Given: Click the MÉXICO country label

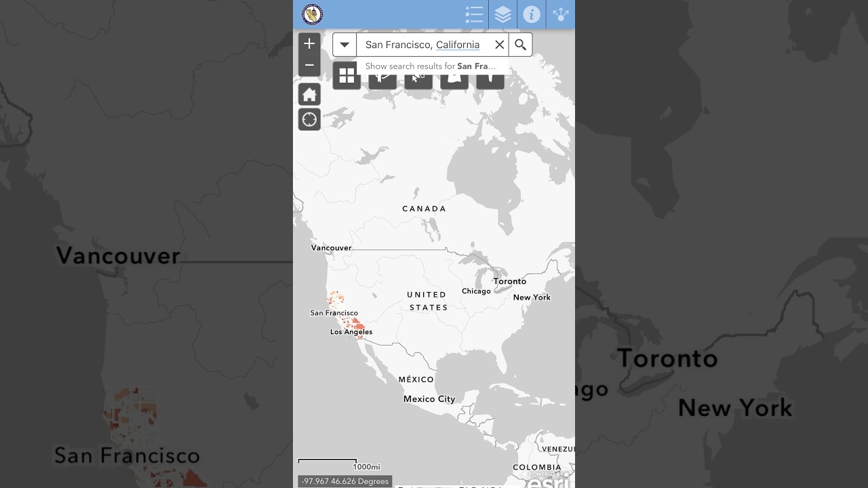Looking at the screenshot, I should [x=416, y=380].
